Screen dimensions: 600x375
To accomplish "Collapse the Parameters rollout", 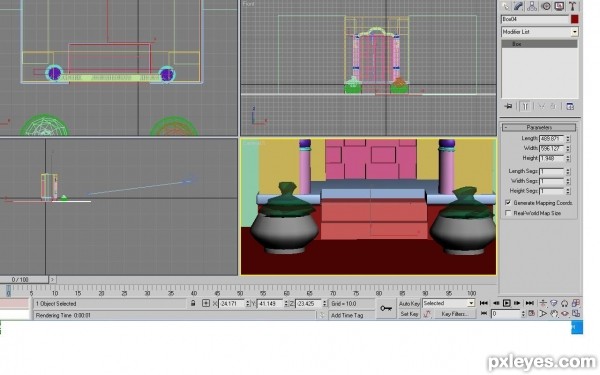I will pos(539,127).
